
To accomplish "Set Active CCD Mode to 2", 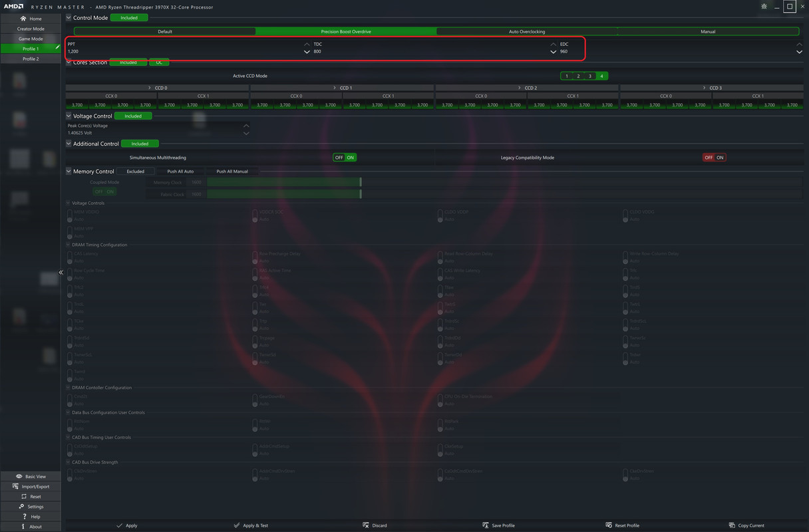I will tap(578, 76).
